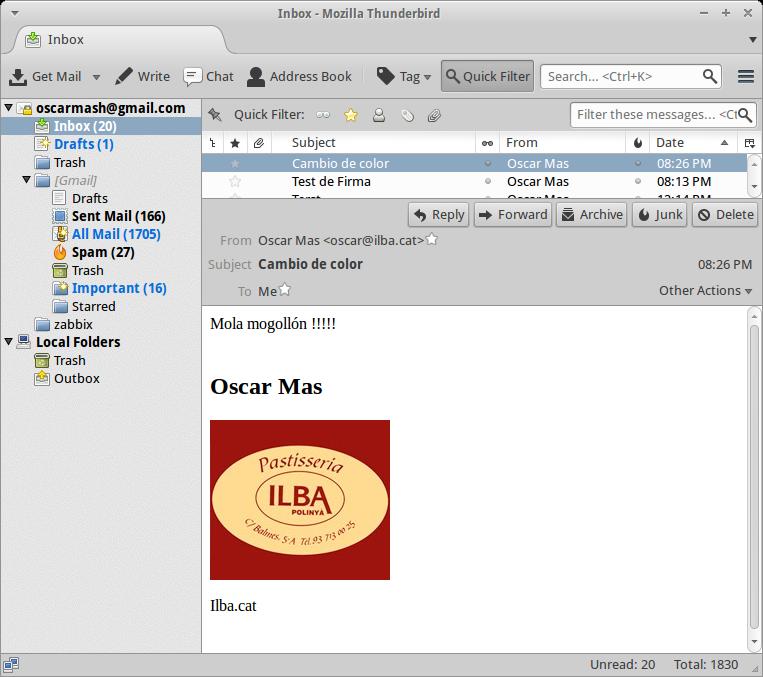
Task: Click the star next to recipient Me
Action: pos(285,290)
